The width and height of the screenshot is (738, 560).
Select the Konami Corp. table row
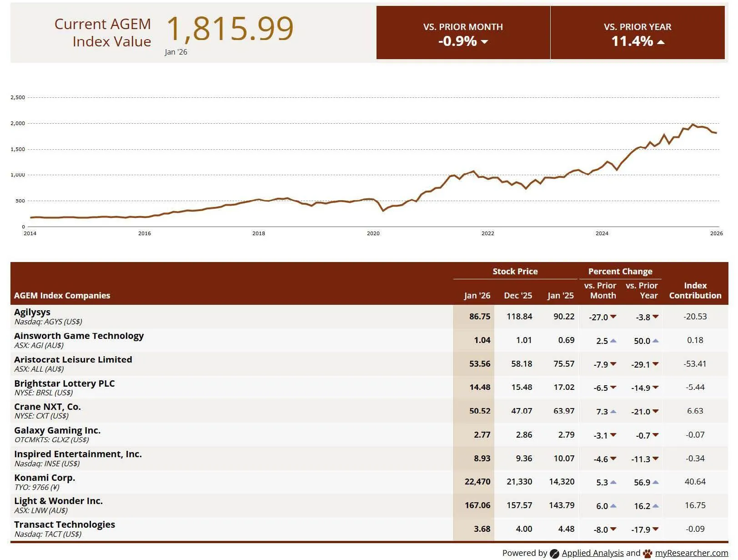[x=182, y=482]
